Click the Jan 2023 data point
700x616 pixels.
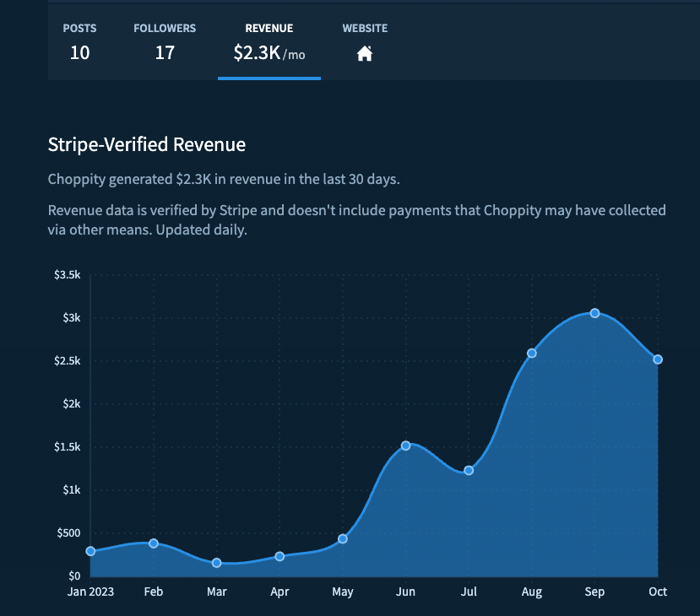[90, 551]
